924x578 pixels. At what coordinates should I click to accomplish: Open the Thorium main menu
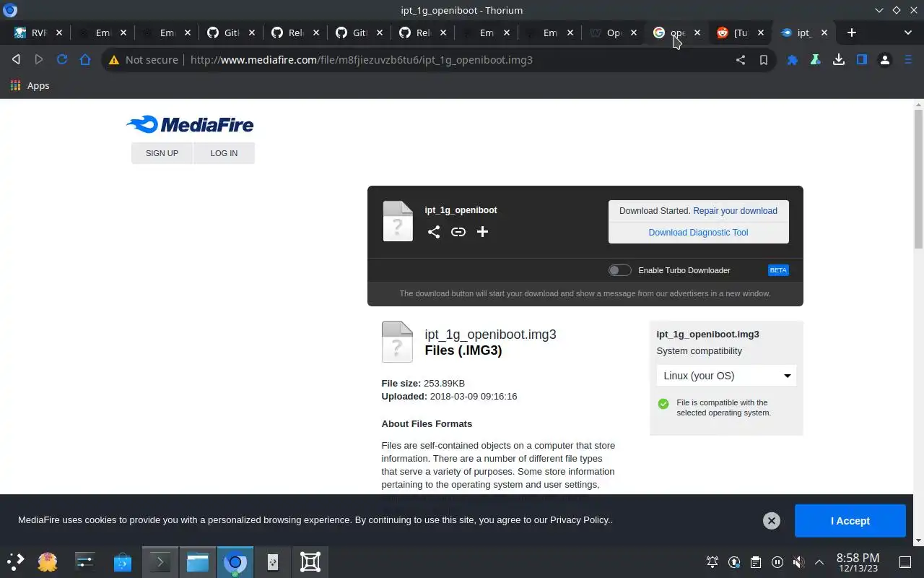click(908, 60)
